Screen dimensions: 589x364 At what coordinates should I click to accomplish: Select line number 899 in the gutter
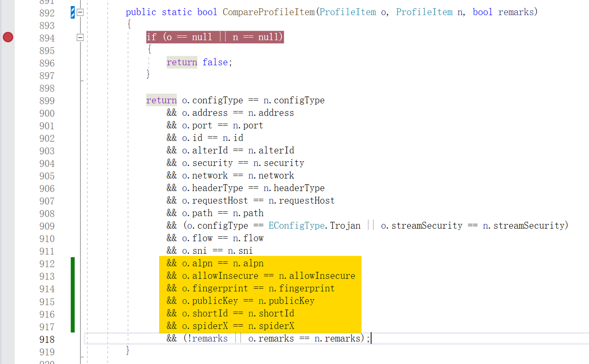pyautogui.click(x=47, y=101)
